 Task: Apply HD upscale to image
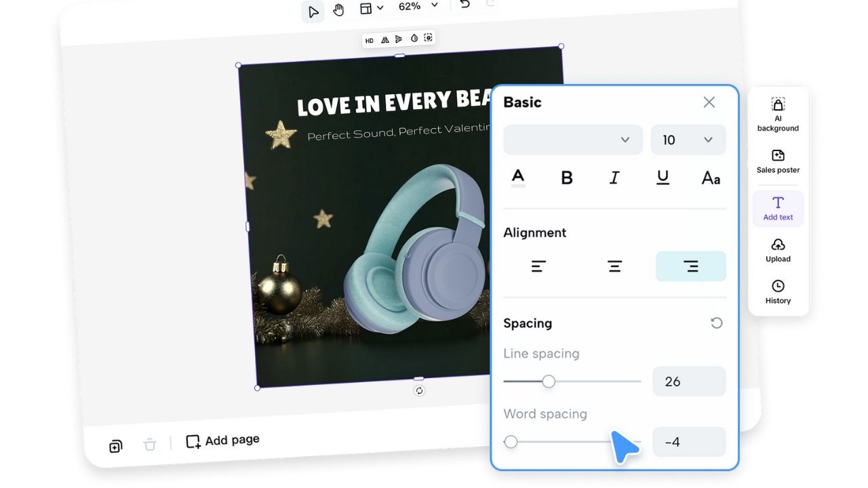(x=369, y=41)
